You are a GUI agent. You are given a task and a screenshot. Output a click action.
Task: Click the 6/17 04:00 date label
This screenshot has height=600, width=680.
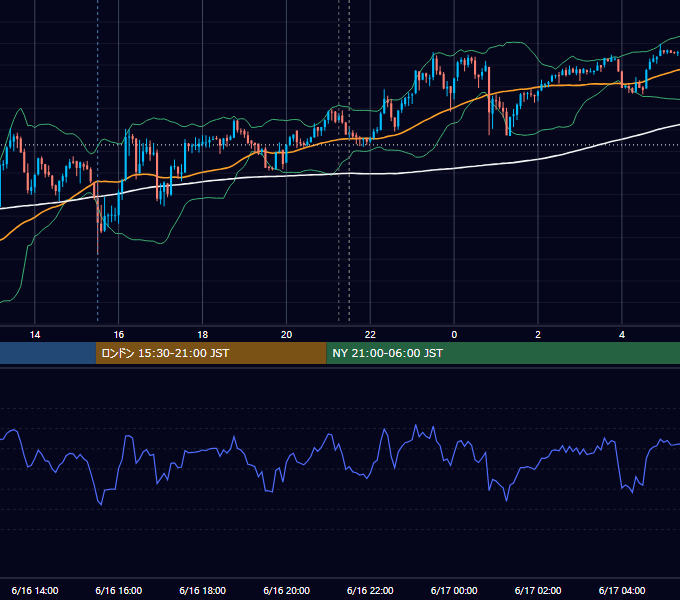[622, 590]
